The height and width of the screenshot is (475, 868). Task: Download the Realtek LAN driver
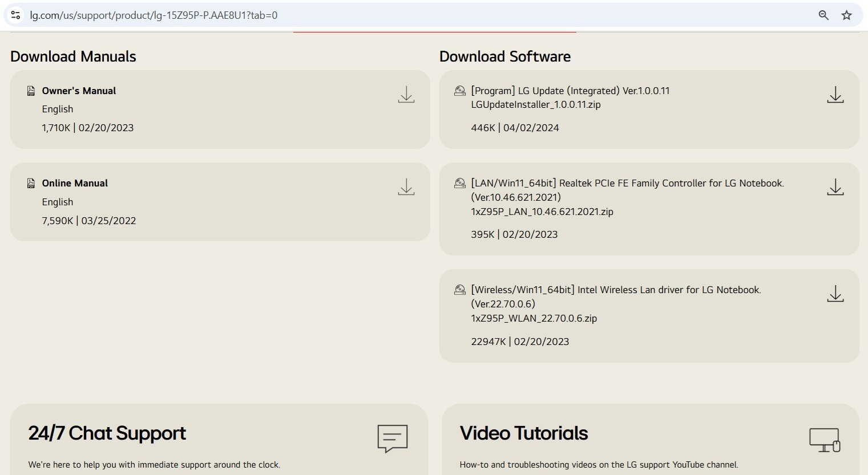click(x=835, y=187)
